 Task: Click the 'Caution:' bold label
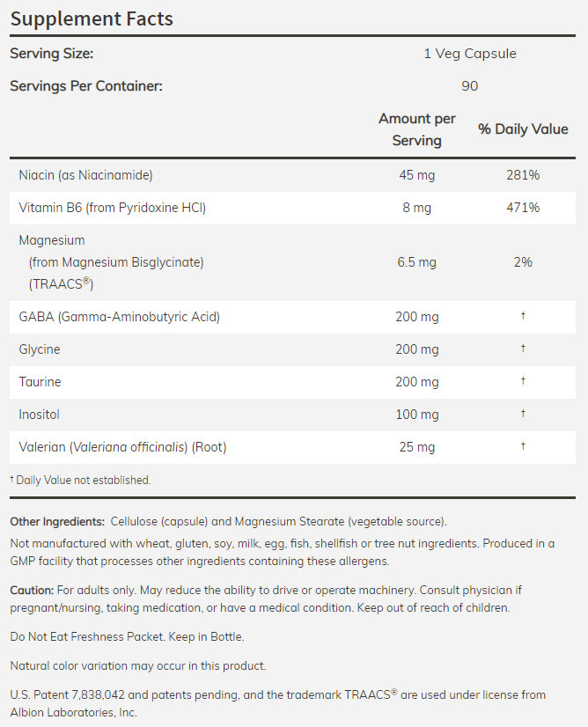[31, 589]
